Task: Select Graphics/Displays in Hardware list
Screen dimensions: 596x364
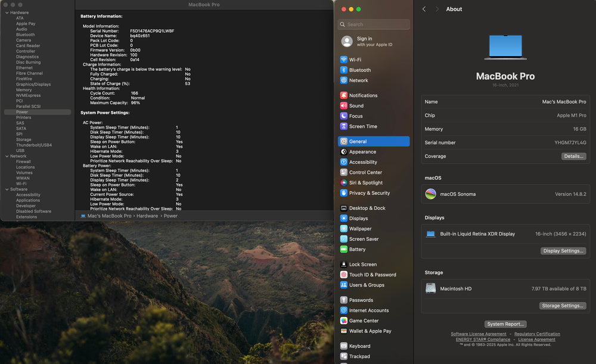Action: (x=33, y=85)
